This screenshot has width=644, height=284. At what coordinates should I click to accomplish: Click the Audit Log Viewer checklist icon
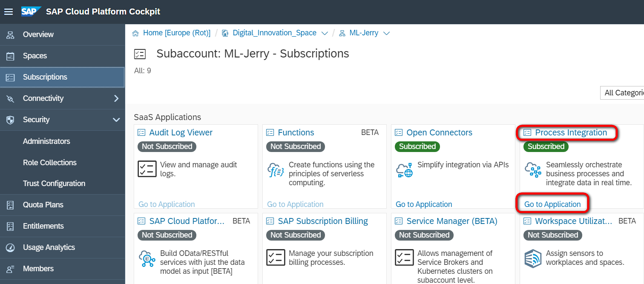147,169
